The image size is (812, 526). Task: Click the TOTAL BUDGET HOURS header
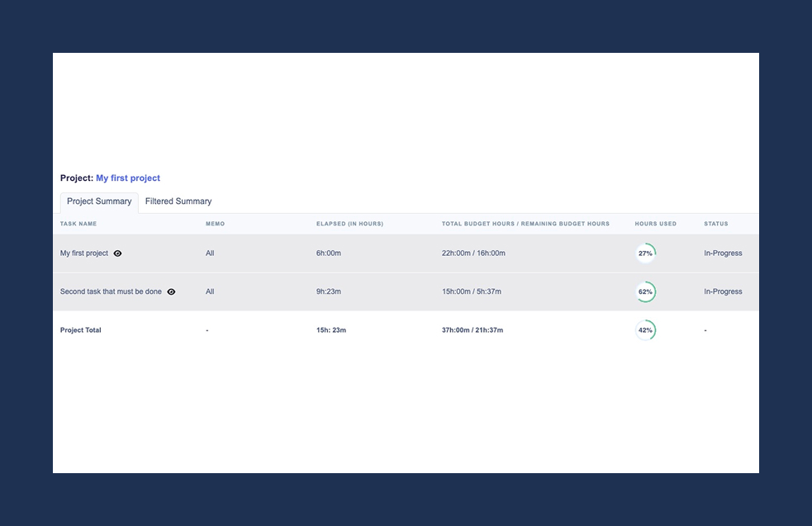click(525, 223)
